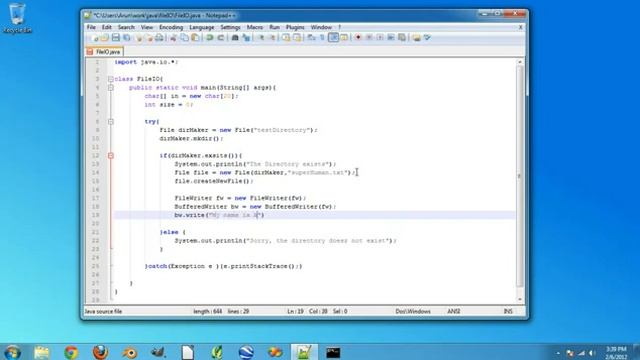640x360 pixels.
Task: Click Save Current Recorded Macro icon
Action: tap(402, 38)
